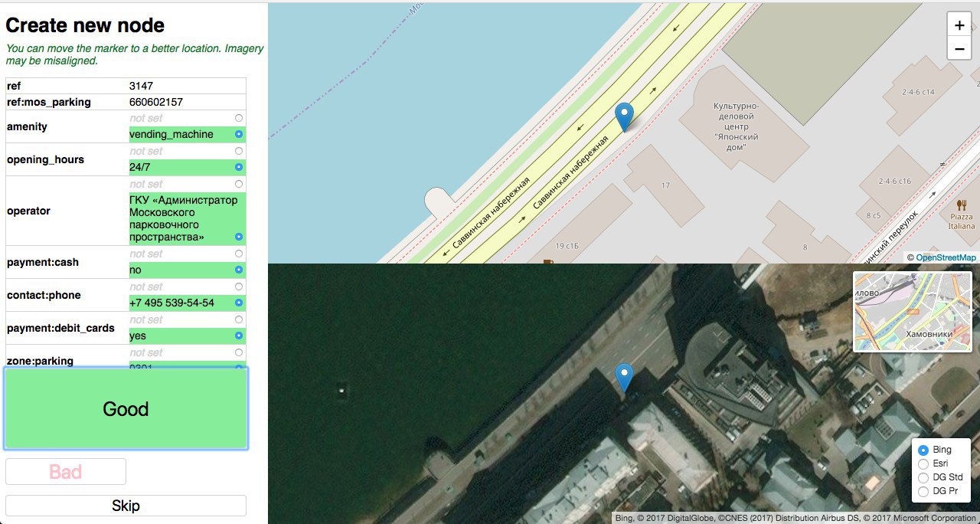Select 'not set' radio for payment:cash

(x=239, y=254)
